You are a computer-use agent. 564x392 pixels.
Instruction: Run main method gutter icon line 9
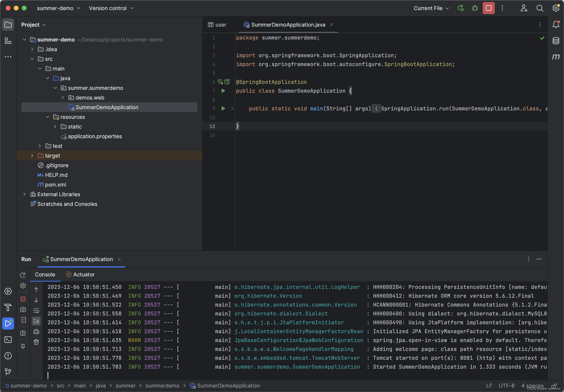[x=223, y=108]
